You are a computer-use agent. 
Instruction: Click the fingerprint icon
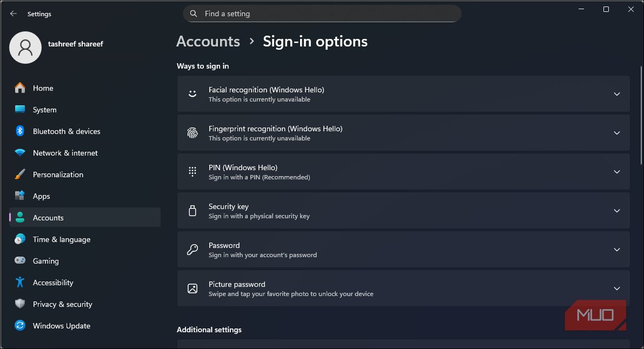point(192,133)
